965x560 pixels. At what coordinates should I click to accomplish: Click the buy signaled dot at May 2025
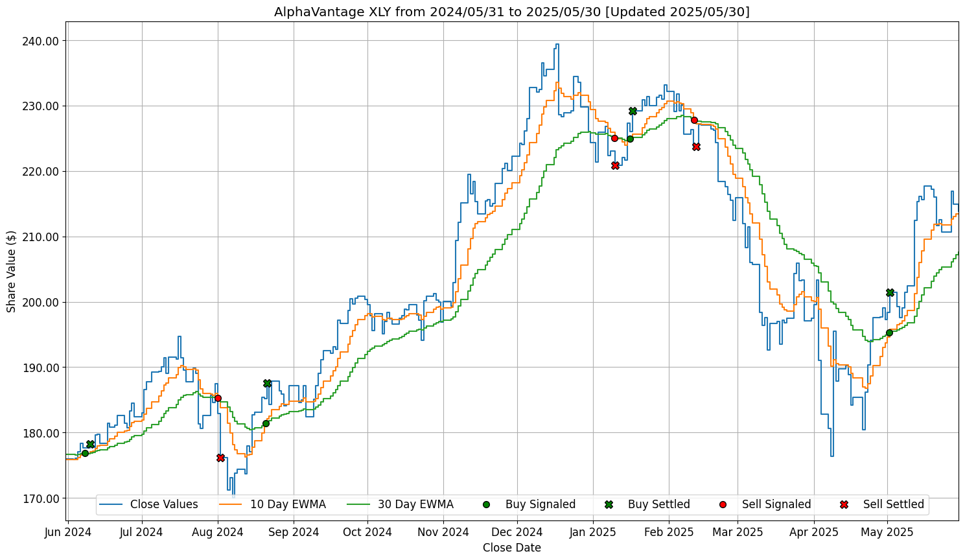(x=889, y=332)
